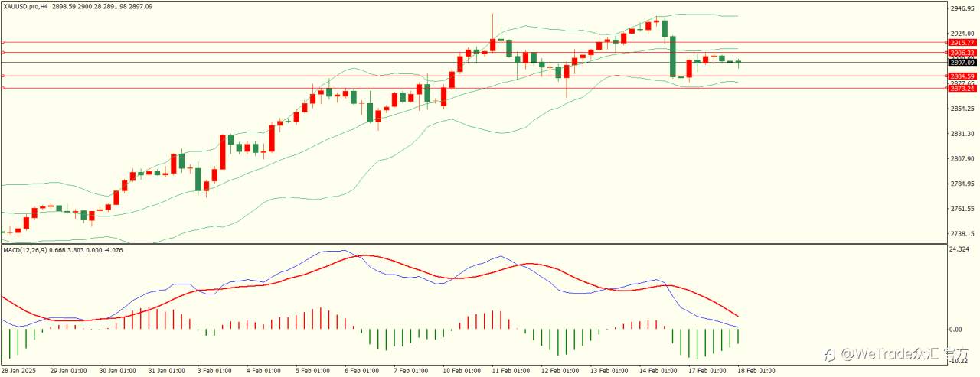This screenshot has height=377, width=980.
Task: Select the 2873.24 red price level label
Action: tap(962, 89)
